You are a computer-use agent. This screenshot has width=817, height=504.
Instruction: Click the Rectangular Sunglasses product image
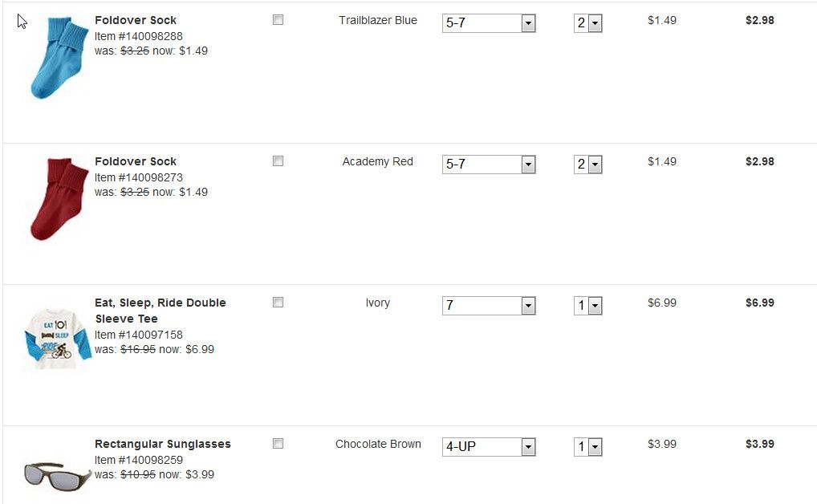point(57,476)
